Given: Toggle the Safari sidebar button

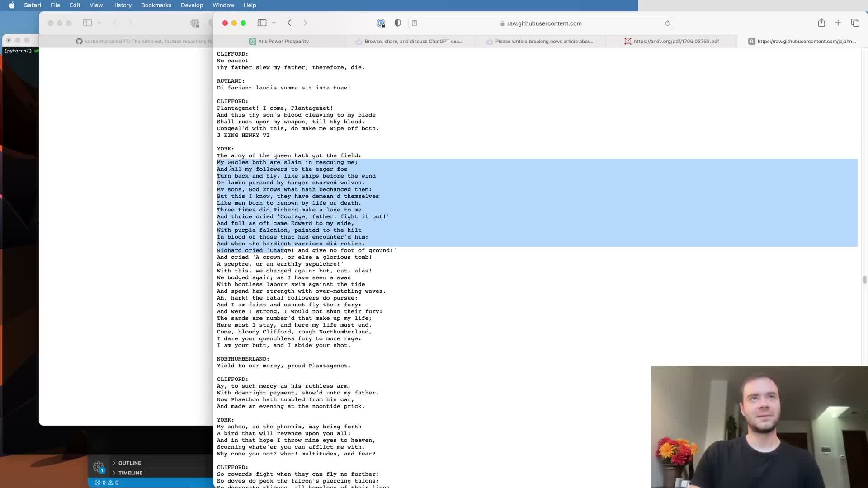Looking at the screenshot, I should tap(262, 23).
